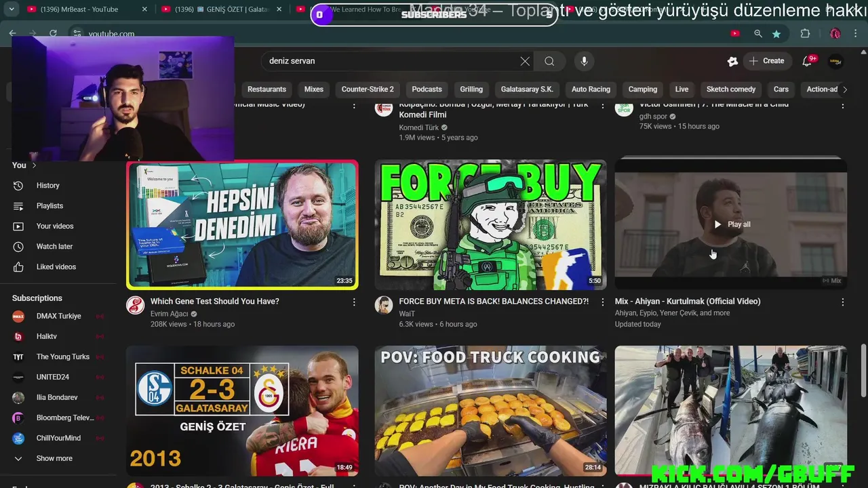
Task: Open the POV: Food Truck Cooking thumbnail
Action: (491, 411)
